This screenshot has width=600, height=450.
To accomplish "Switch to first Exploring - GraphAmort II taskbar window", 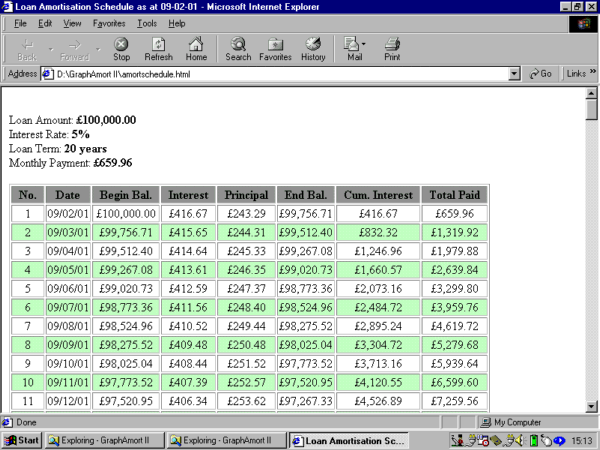I will (103, 440).
